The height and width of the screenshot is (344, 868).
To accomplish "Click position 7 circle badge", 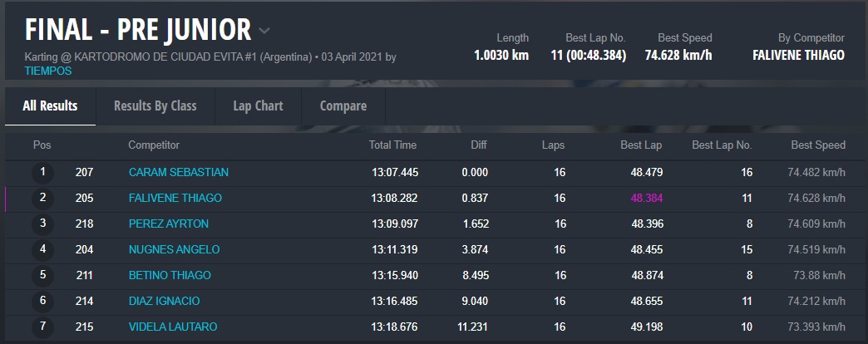I will click(x=42, y=327).
